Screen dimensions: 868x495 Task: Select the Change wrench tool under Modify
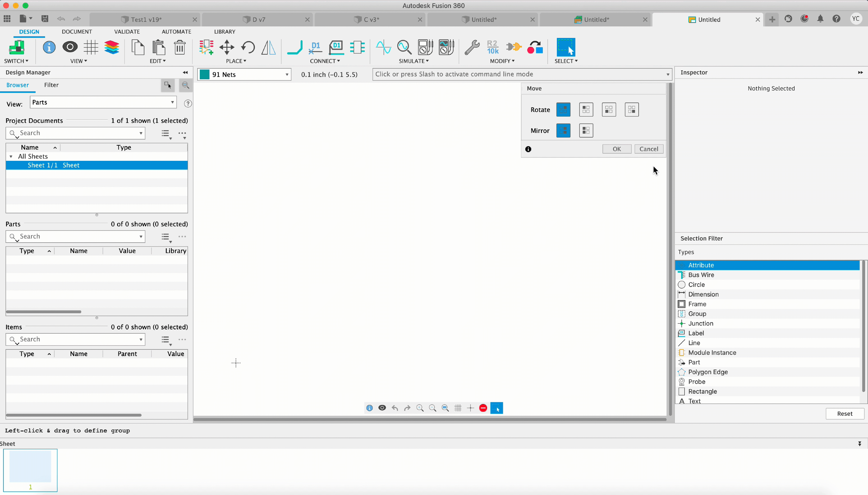pyautogui.click(x=472, y=48)
